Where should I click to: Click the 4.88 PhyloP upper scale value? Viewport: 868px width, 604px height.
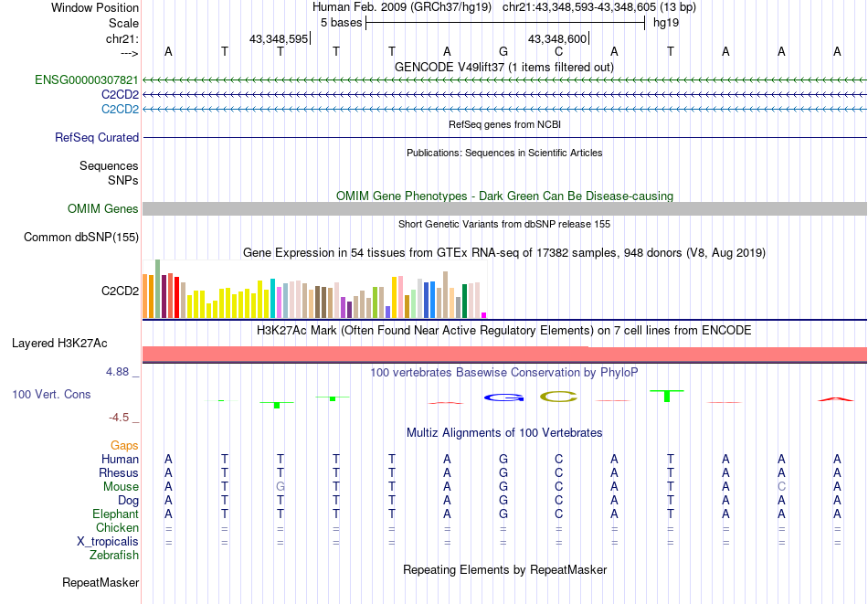117,372
